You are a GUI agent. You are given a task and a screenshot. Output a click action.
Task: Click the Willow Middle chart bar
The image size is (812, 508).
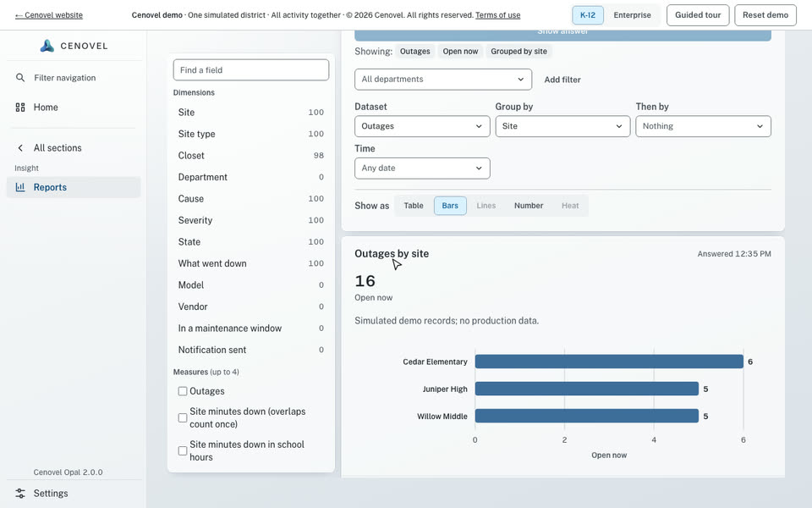tap(587, 416)
